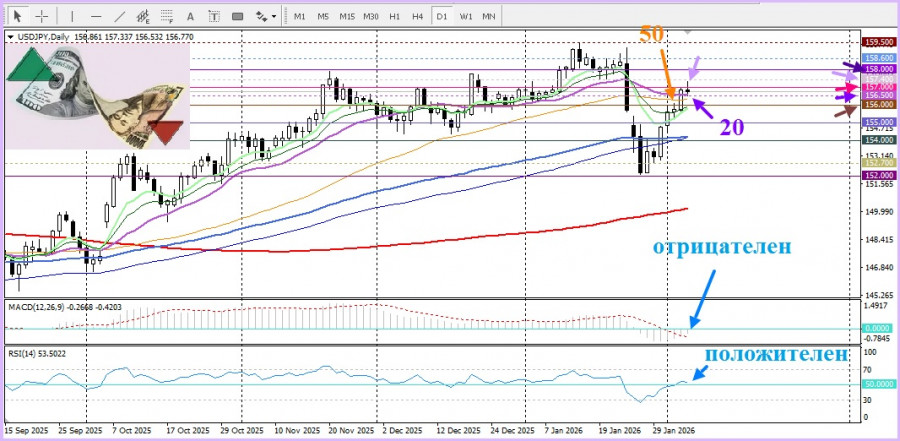Switch chart to H4 timeframe

pyautogui.click(x=417, y=16)
